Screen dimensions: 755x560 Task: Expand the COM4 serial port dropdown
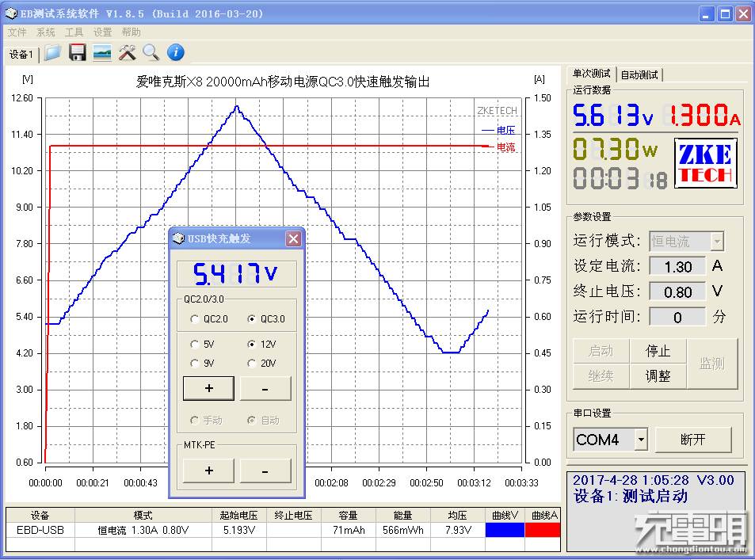[641, 439]
